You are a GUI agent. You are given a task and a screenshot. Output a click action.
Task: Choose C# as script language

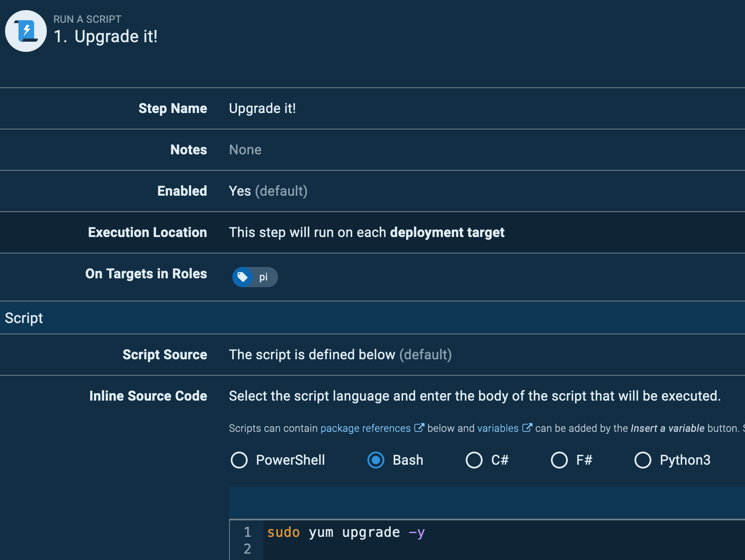474,460
